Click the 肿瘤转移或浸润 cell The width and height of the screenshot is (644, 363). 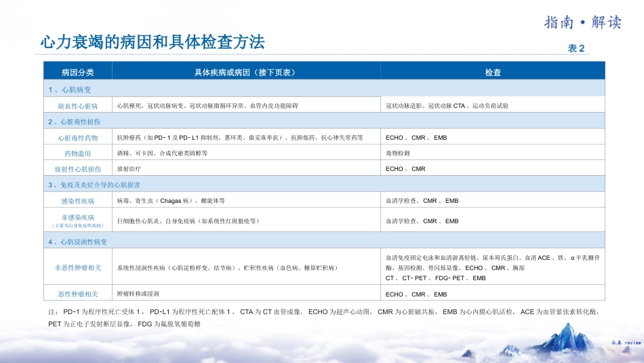pyautogui.click(x=246, y=294)
